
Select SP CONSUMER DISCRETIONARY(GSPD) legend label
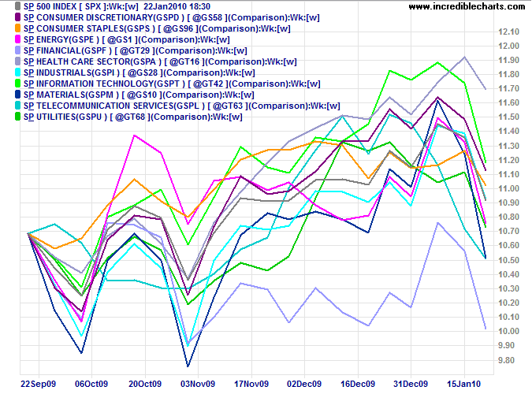(172, 17)
